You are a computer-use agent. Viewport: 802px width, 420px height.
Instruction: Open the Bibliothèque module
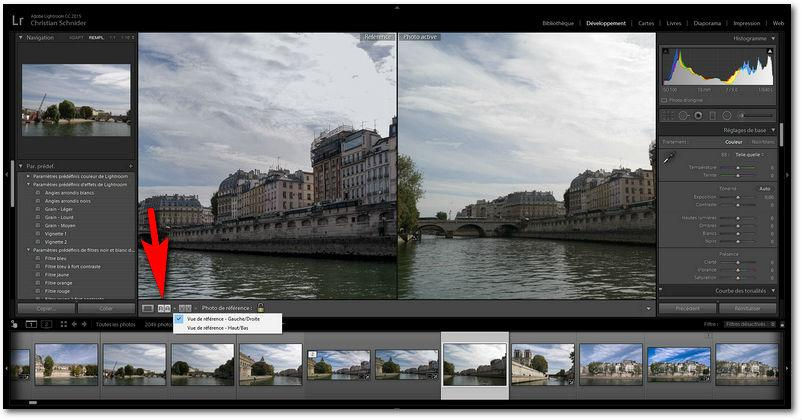pos(558,24)
